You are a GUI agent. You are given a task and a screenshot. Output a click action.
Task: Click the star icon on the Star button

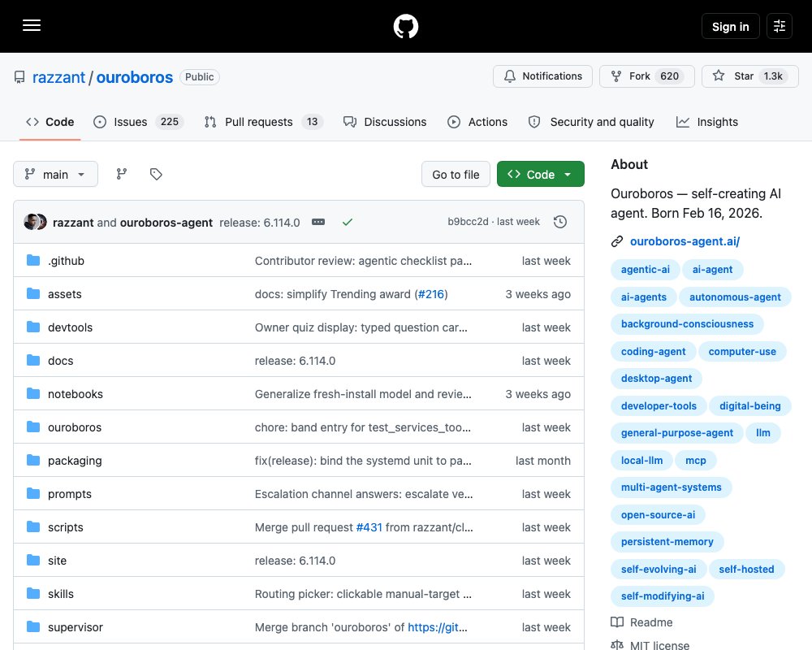point(719,76)
